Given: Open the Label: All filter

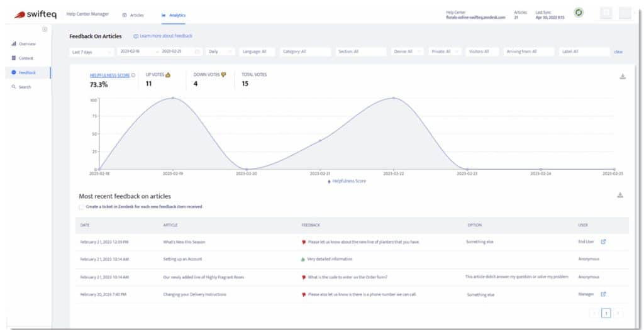Looking at the screenshot, I should [584, 52].
